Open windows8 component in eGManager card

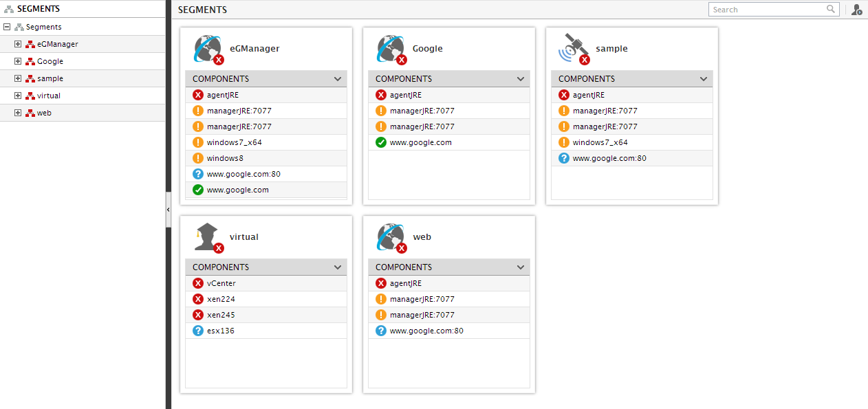[x=225, y=158]
